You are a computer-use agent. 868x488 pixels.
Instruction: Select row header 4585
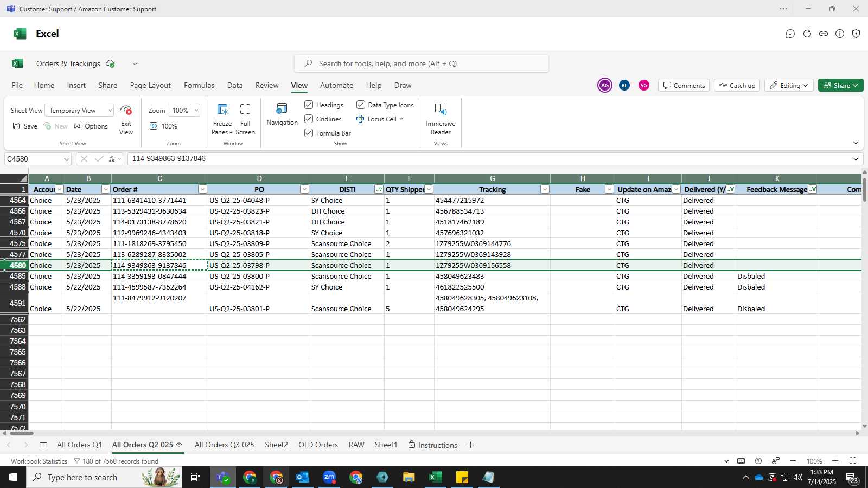[x=14, y=277]
